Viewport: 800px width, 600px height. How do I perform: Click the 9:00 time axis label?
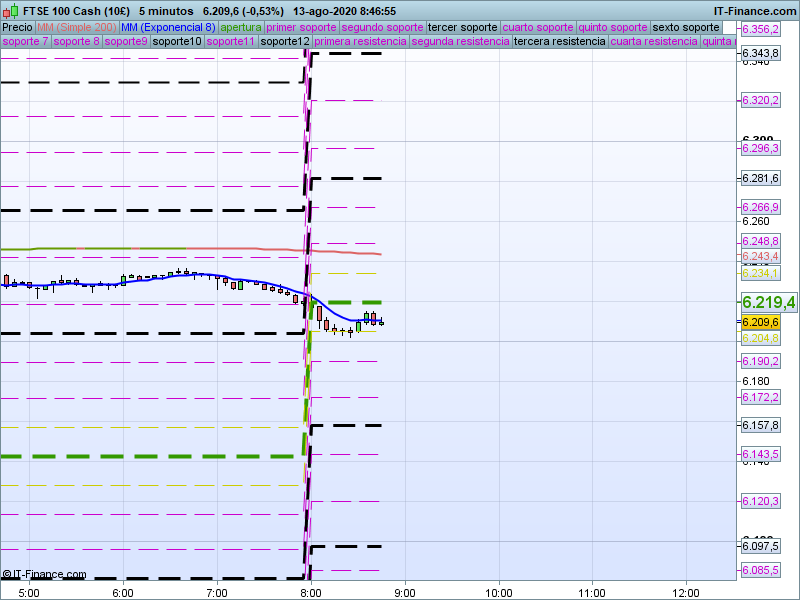(x=404, y=592)
